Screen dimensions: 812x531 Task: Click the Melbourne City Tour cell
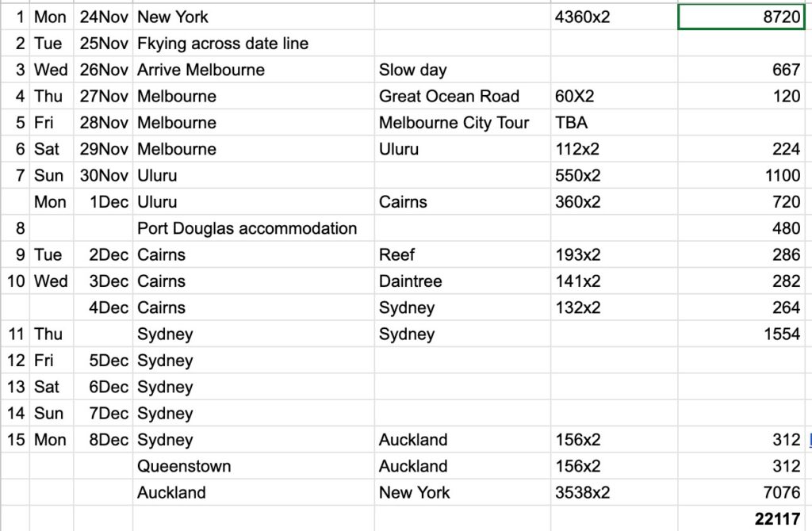454,123
